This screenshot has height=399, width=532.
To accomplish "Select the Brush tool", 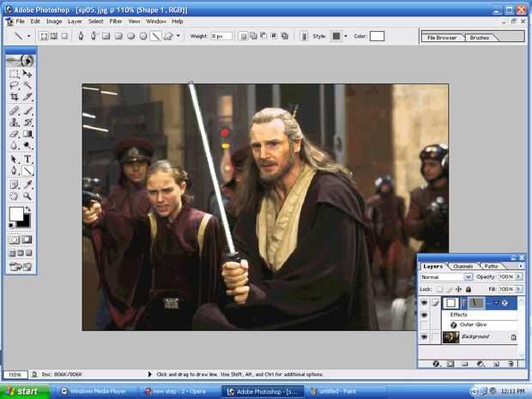I will pos(27,111).
